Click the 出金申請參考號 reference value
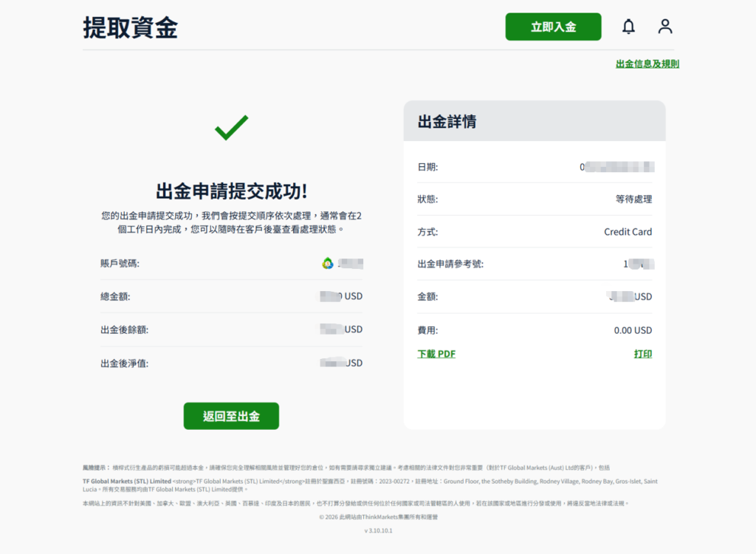The width and height of the screenshot is (756, 554). (638, 264)
